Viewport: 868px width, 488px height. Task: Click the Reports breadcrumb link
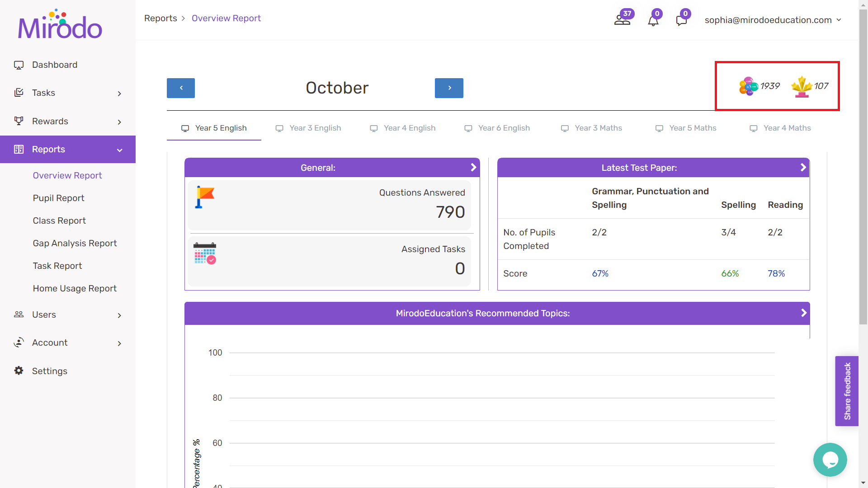[160, 18]
